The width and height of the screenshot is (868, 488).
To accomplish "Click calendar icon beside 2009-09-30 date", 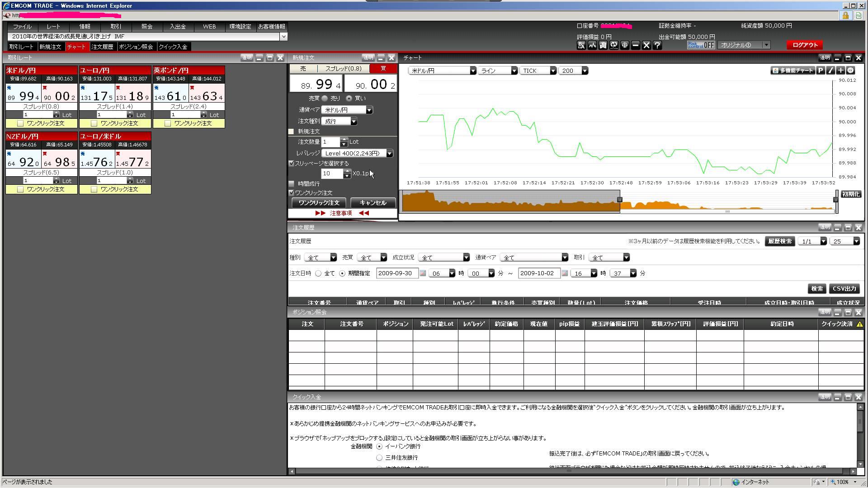I will tap(423, 273).
